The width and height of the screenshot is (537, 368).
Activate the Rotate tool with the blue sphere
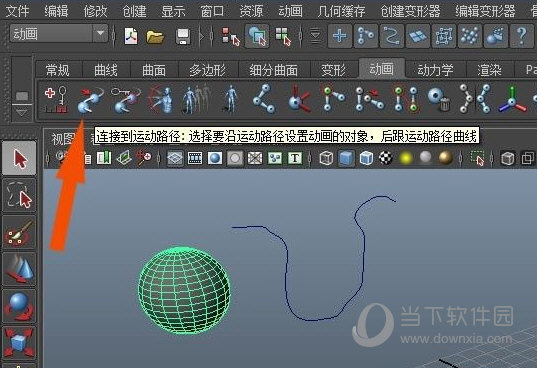[20, 306]
